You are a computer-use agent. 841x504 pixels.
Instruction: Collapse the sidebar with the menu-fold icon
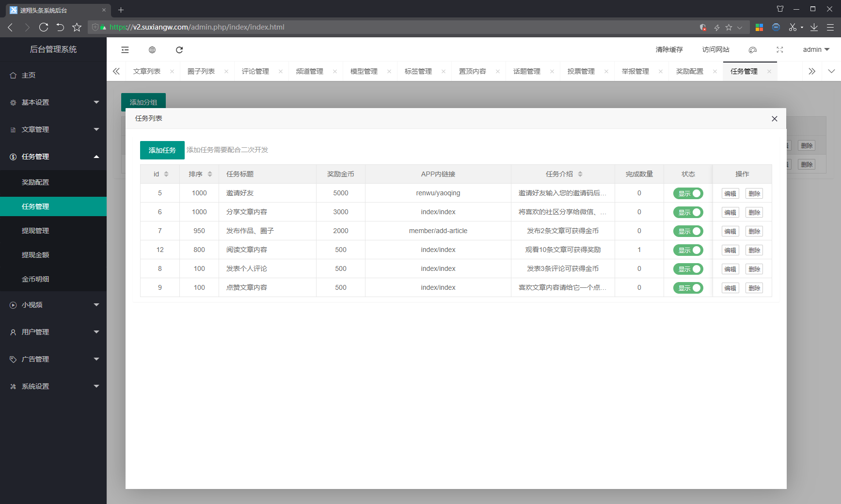(x=125, y=50)
